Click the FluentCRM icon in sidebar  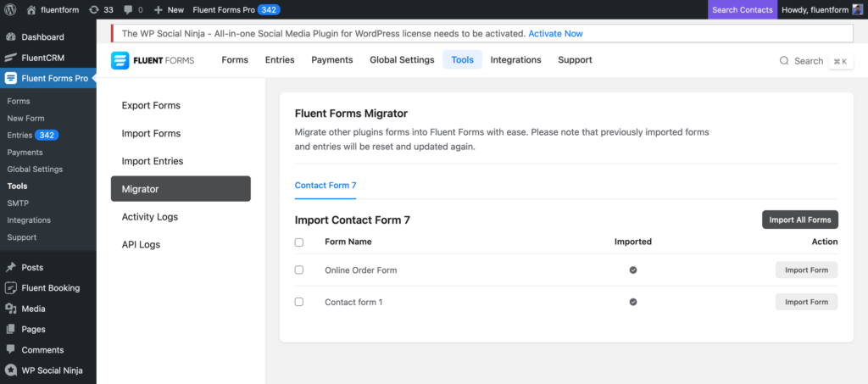(10, 58)
